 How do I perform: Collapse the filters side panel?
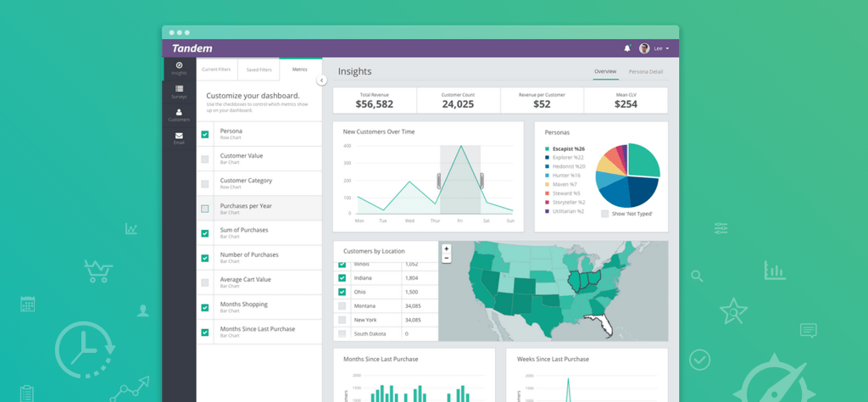tap(321, 81)
